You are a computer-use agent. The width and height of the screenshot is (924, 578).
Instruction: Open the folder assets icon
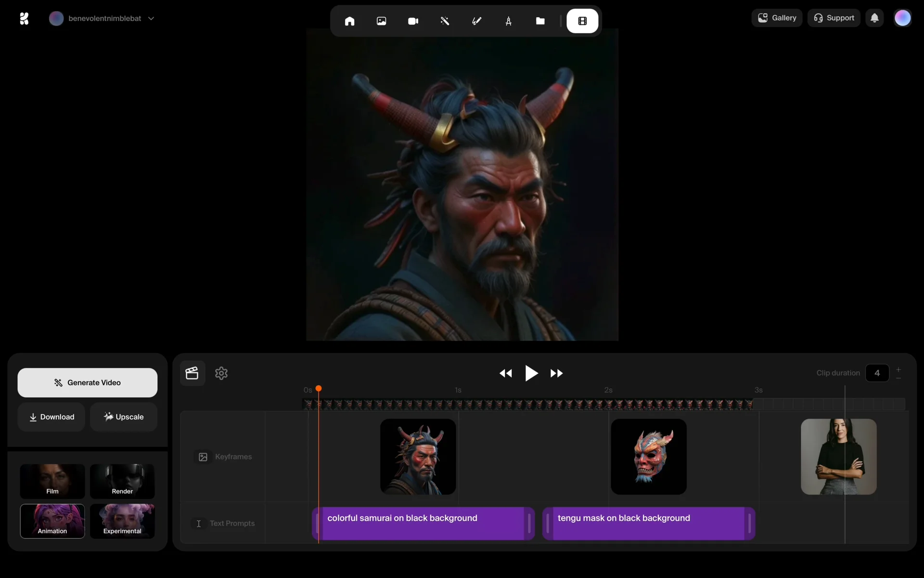coord(540,21)
